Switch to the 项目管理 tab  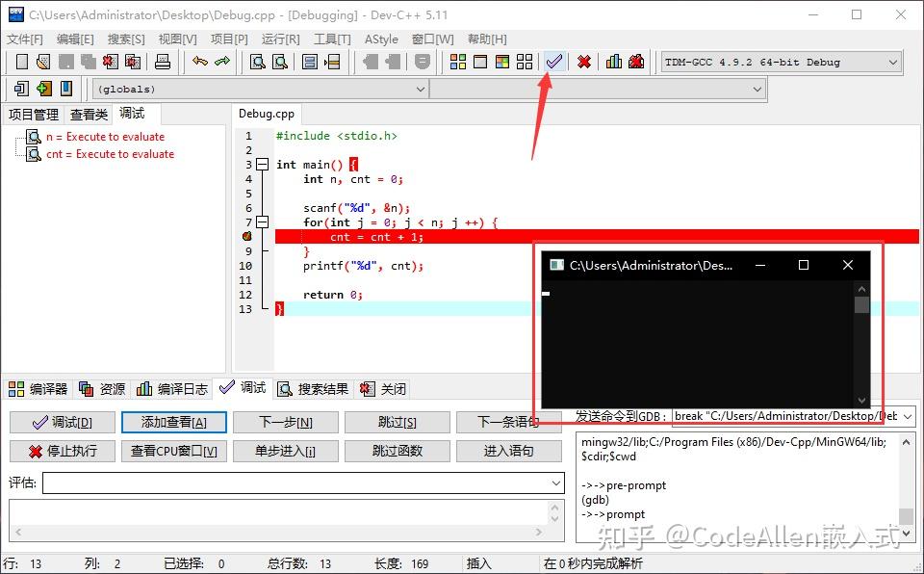point(34,115)
